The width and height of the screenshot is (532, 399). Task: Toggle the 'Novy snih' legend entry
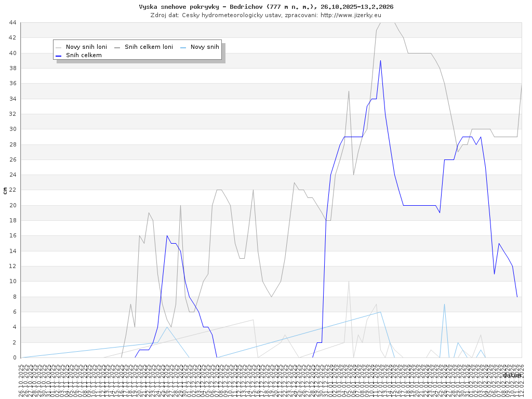[205, 47]
